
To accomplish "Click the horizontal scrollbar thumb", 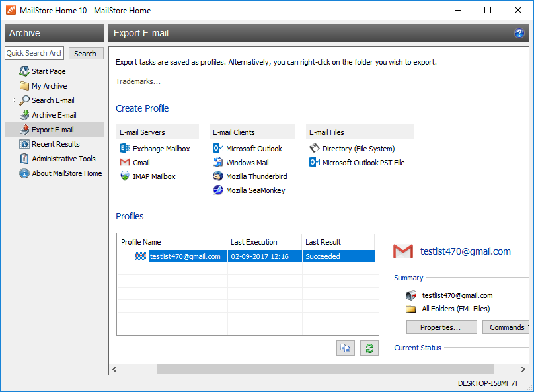I will point(325,369).
